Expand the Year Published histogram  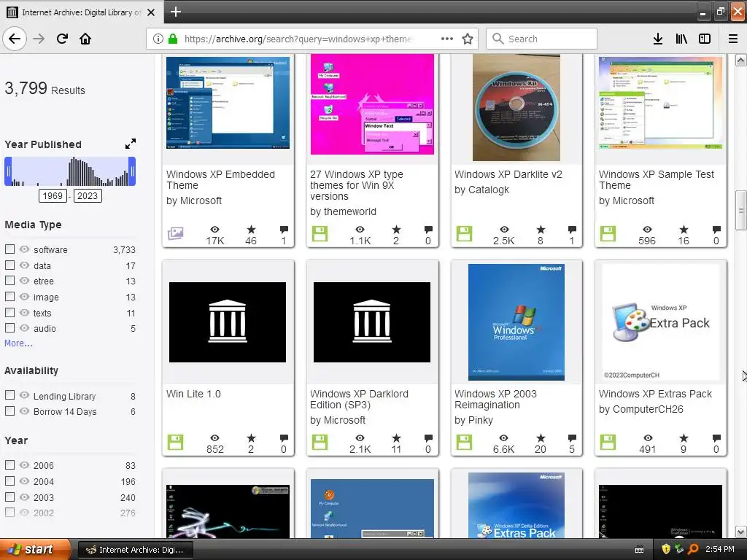(x=130, y=144)
